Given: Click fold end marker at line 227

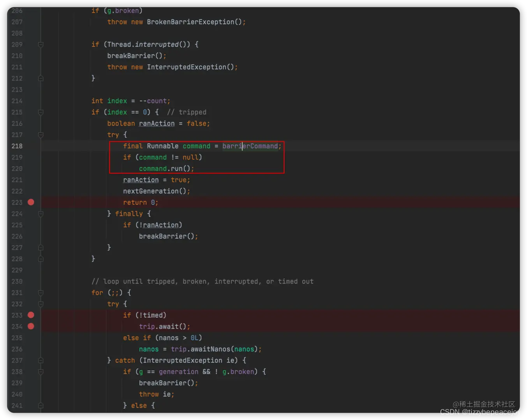Looking at the screenshot, I should coord(41,248).
